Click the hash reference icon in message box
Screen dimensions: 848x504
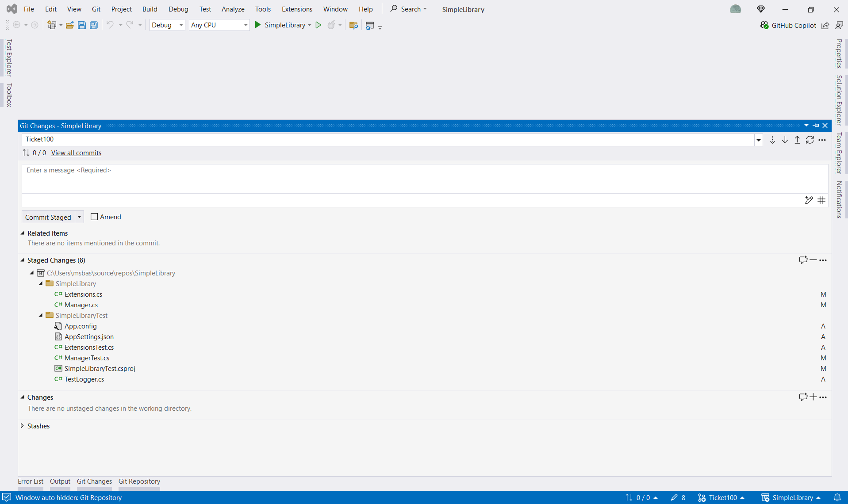click(821, 200)
